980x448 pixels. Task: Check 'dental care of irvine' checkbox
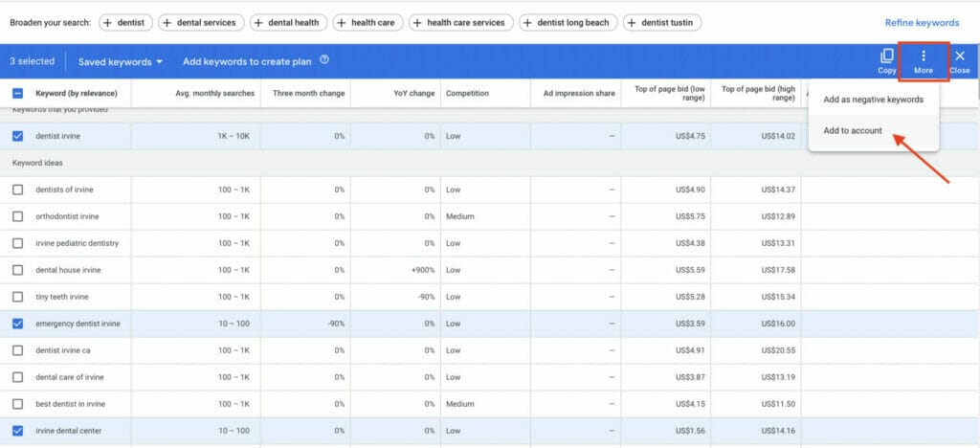[x=18, y=377]
